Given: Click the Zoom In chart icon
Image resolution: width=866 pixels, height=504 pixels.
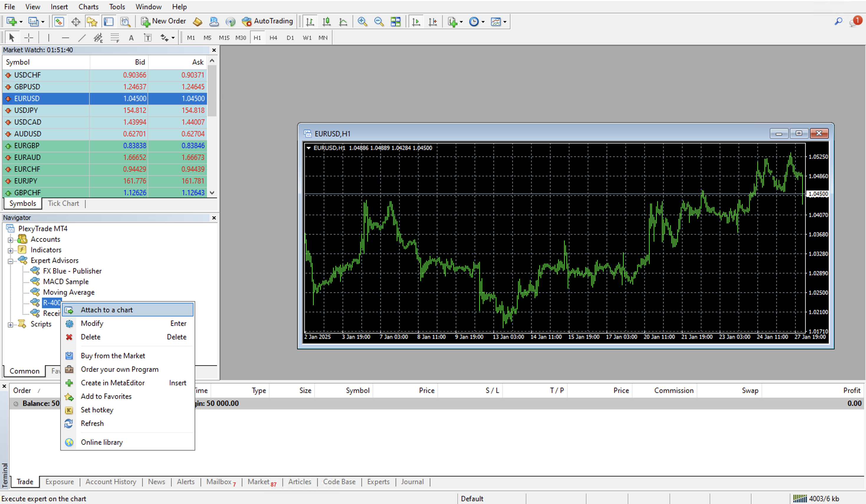Looking at the screenshot, I should (362, 21).
